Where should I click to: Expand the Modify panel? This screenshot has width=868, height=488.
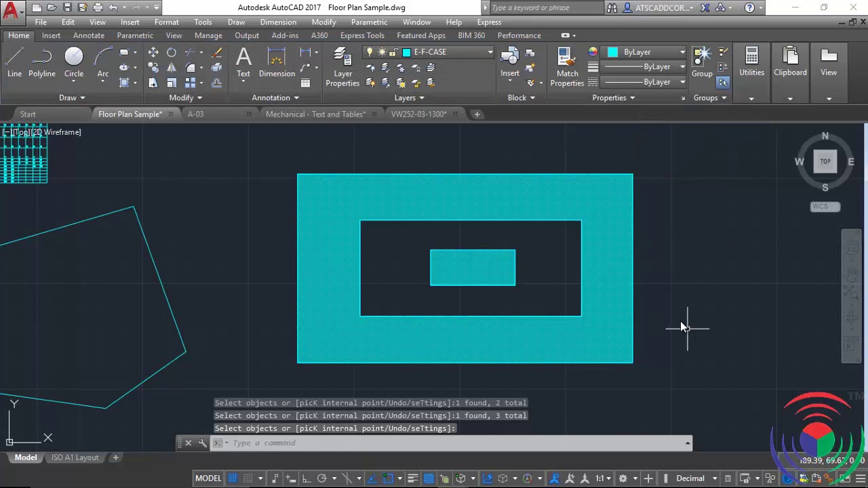coord(186,98)
